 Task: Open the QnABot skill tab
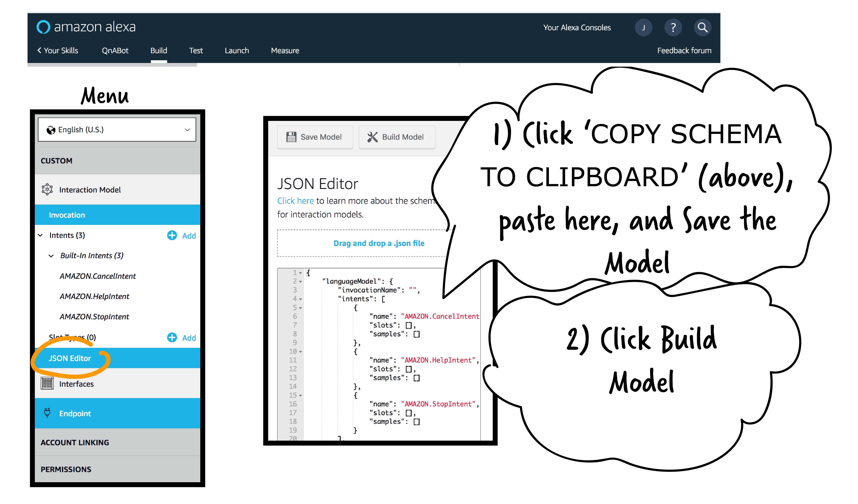115,50
